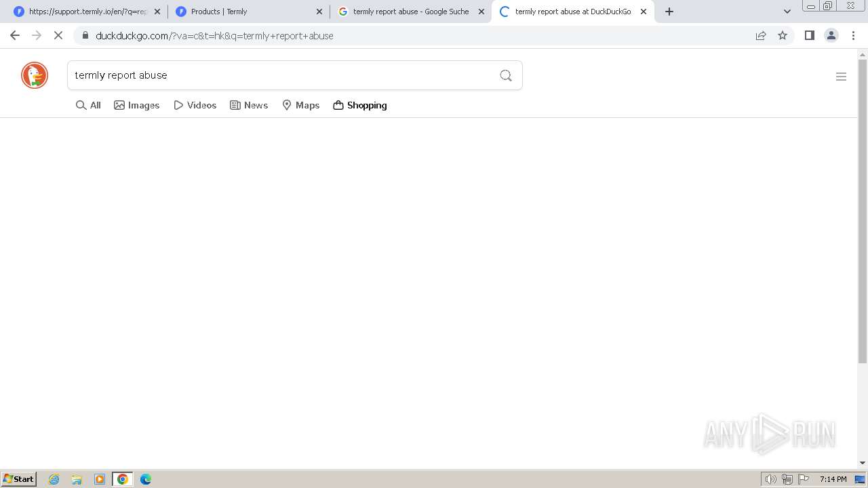868x488 pixels.
Task: Switch to Videos results
Action: pos(195,105)
